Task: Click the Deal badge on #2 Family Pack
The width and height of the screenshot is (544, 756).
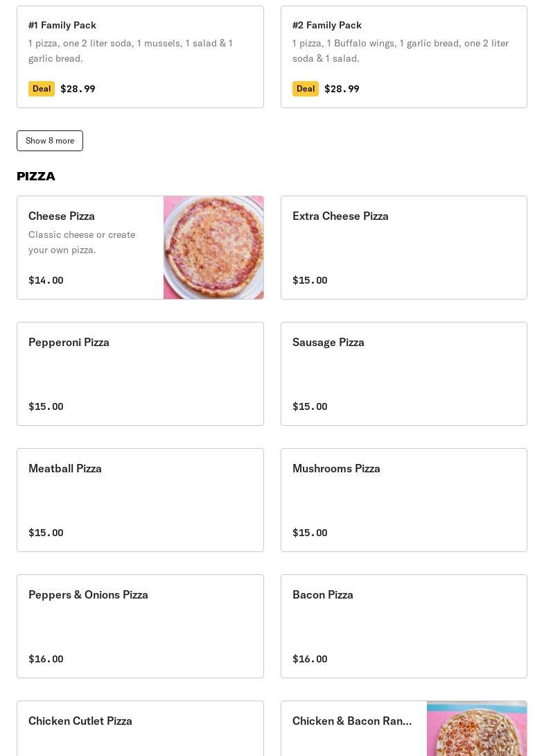Action: [x=306, y=89]
